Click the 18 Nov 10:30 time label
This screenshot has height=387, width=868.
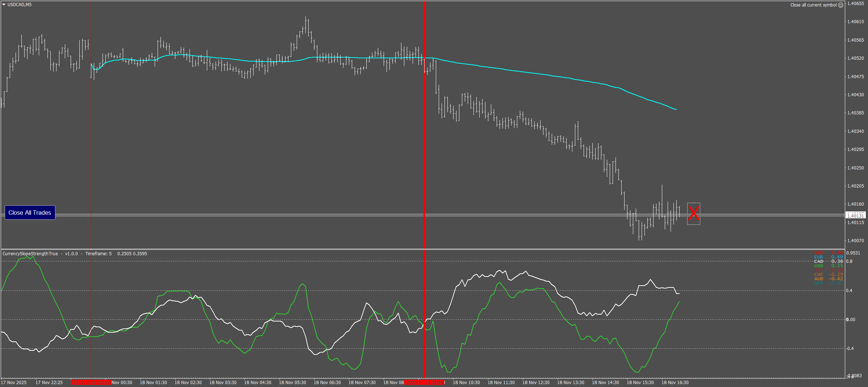click(466, 383)
